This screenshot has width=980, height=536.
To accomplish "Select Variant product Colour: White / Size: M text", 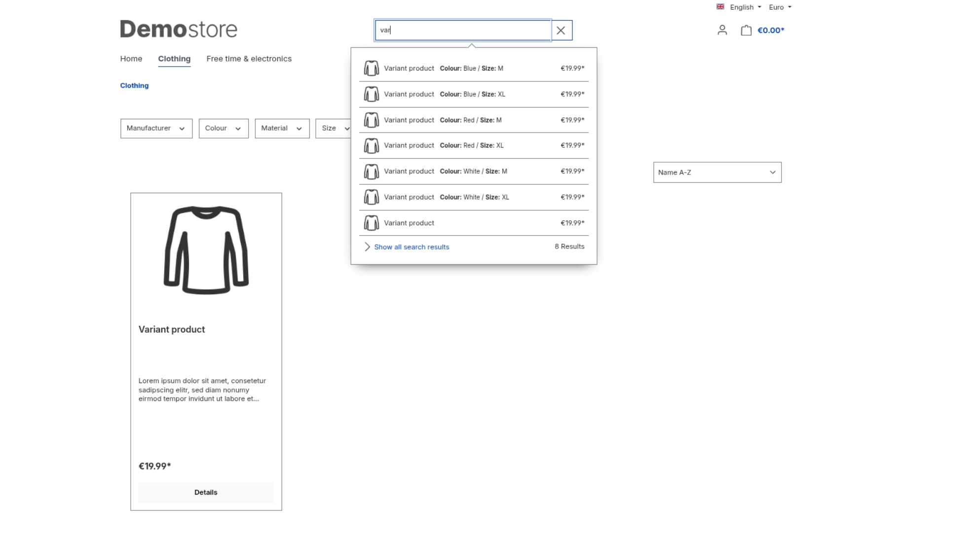I will coord(446,171).
